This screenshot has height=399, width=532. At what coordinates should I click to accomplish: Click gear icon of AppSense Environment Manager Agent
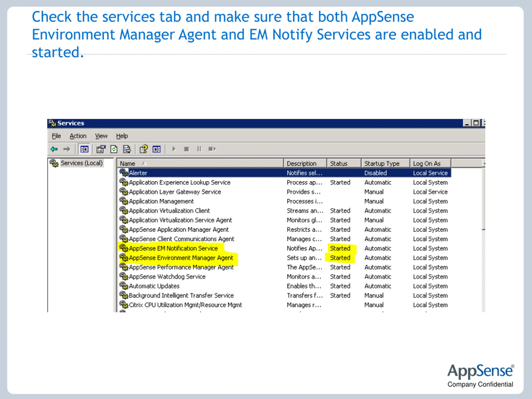click(124, 257)
